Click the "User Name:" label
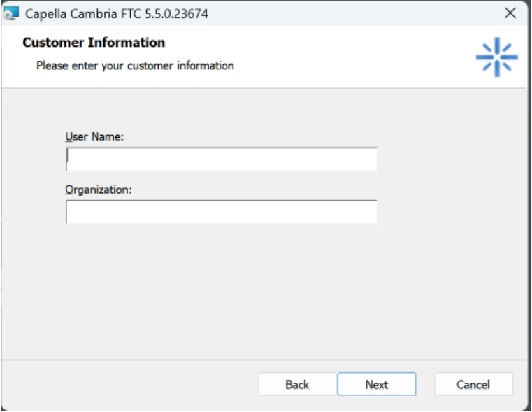 pyautogui.click(x=94, y=137)
